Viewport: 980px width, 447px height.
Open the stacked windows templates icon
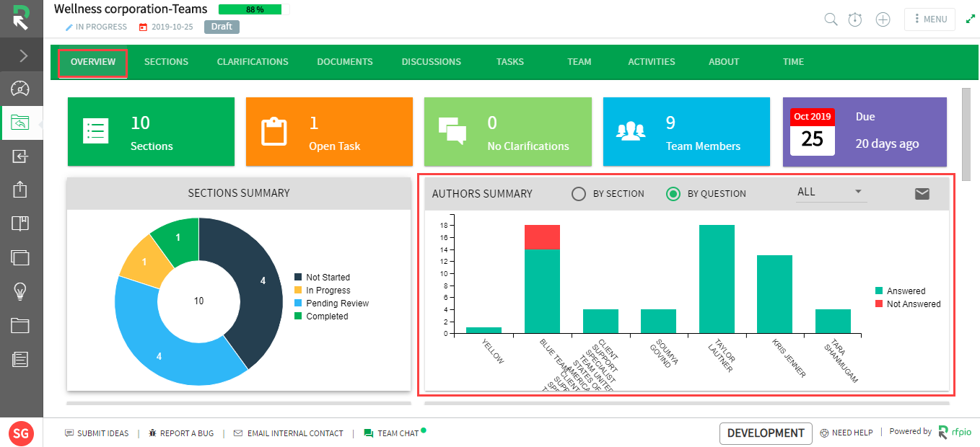point(20,257)
